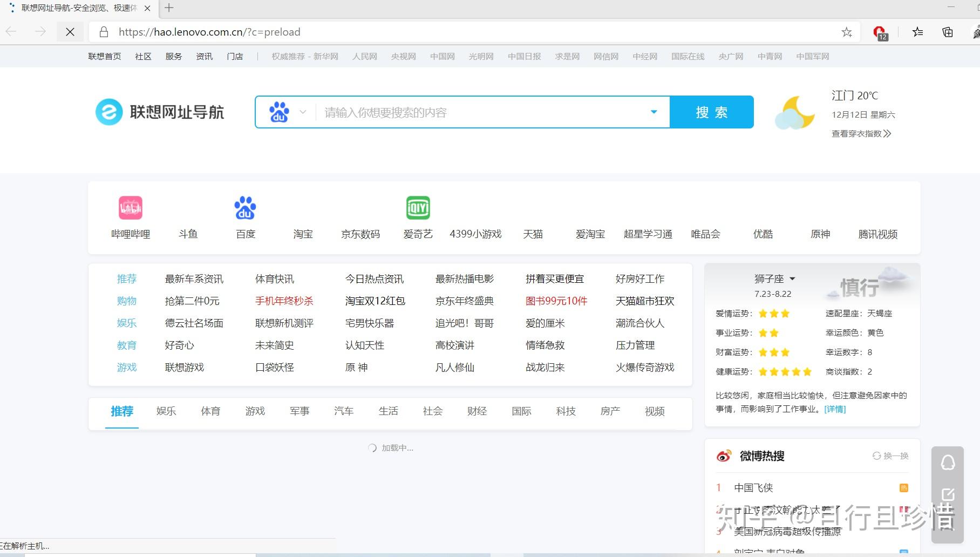Open the 斗鱼 shortcut
This screenshot has width=980, height=557.
(x=188, y=234)
